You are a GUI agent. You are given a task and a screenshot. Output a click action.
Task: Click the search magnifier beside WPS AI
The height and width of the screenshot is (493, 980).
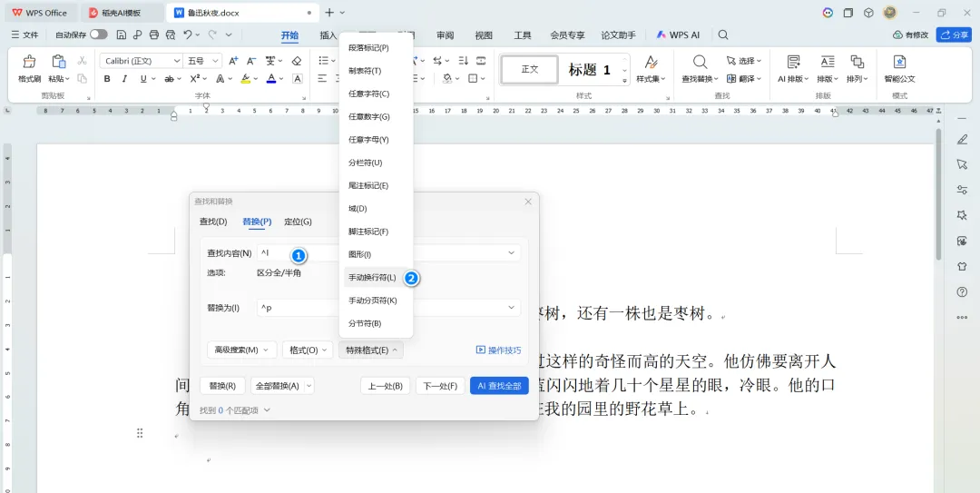[x=723, y=35]
